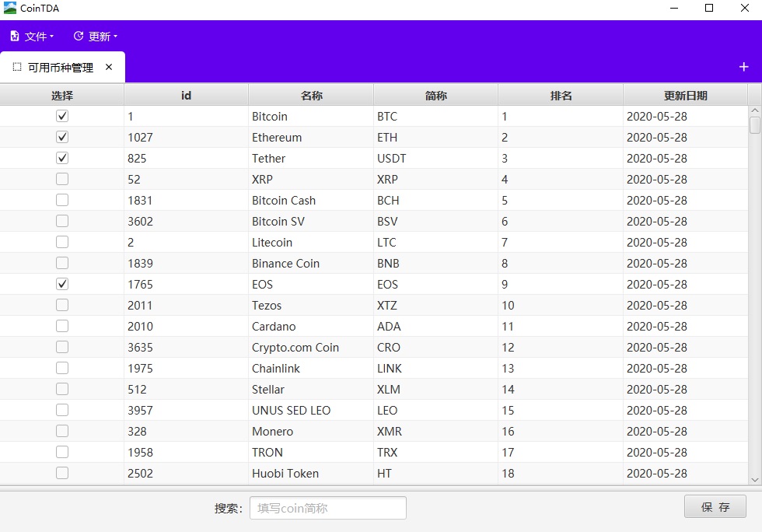Click the 保存 button
Viewport: 762px width, 532px height.
click(715, 507)
